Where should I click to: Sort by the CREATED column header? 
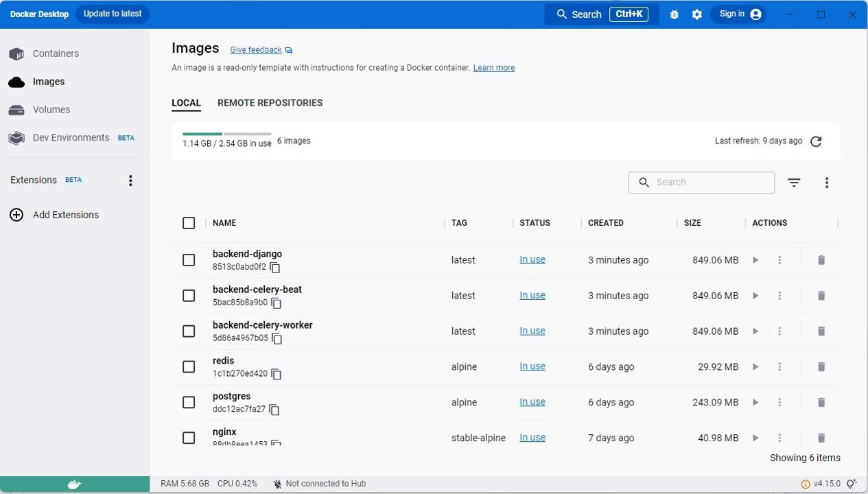606,223
